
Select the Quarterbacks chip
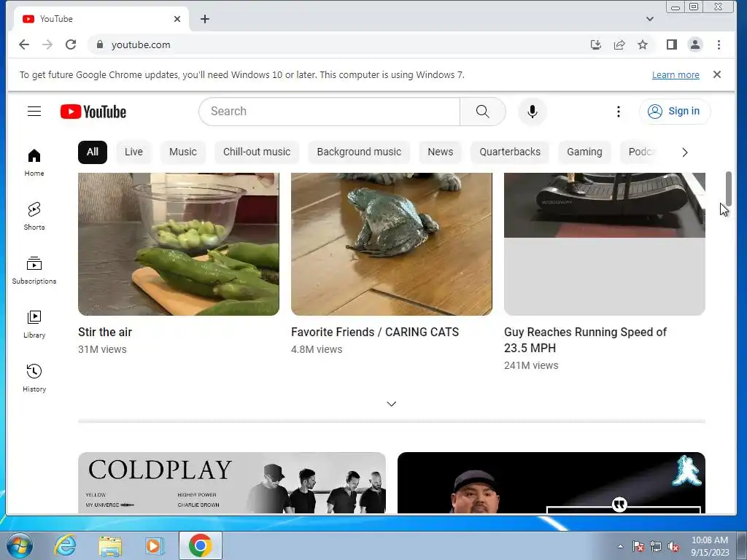tap(510, 152)
